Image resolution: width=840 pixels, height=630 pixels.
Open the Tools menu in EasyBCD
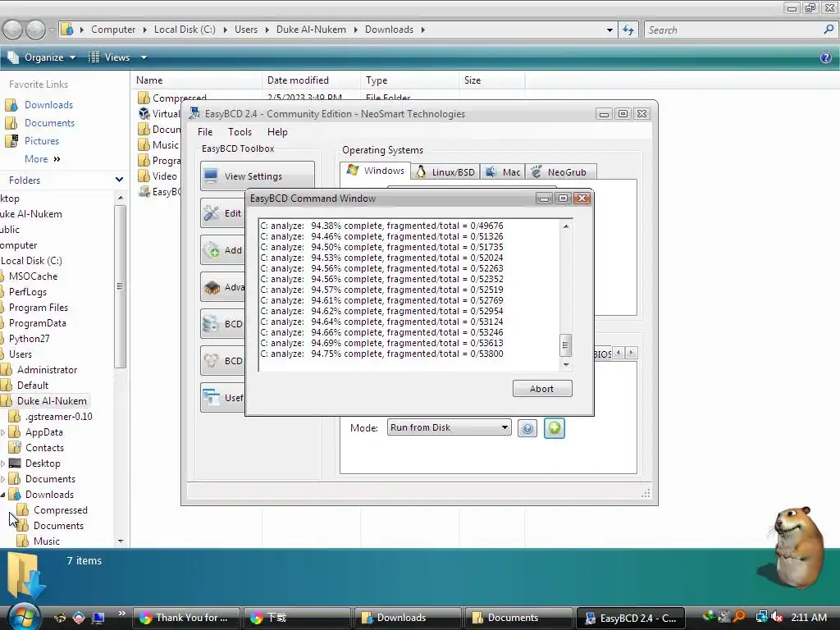[240, 132]
